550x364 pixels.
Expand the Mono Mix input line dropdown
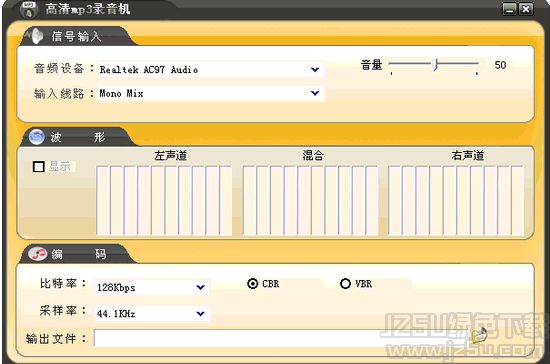[315, 93]
